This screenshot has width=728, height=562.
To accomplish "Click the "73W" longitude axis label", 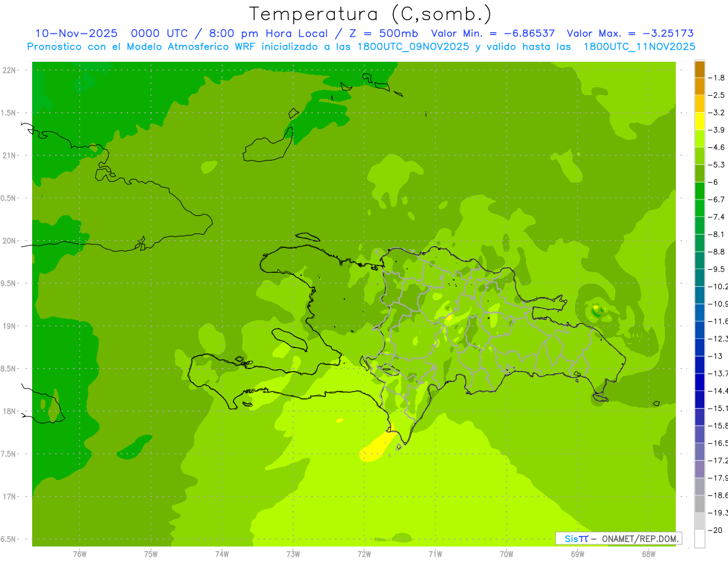I will tap(293, 554).
